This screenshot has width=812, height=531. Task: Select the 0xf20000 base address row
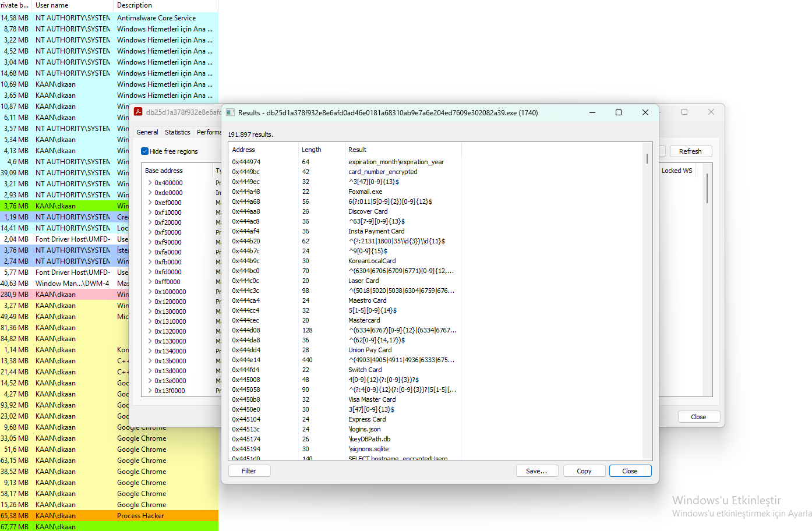(182, 222)
